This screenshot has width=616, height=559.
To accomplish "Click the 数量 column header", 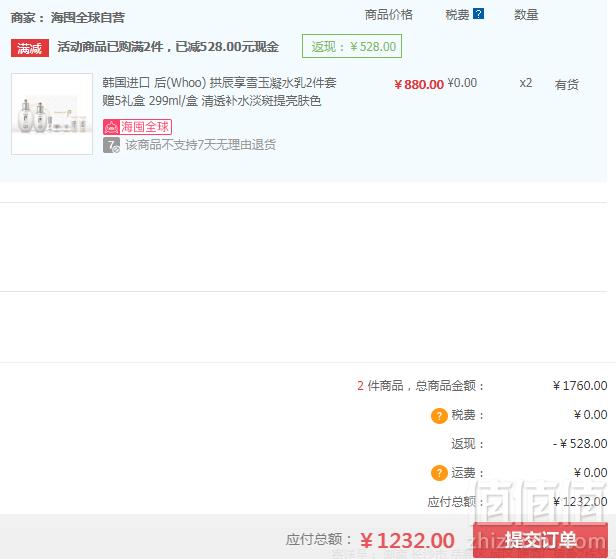I will pos(526,15).
